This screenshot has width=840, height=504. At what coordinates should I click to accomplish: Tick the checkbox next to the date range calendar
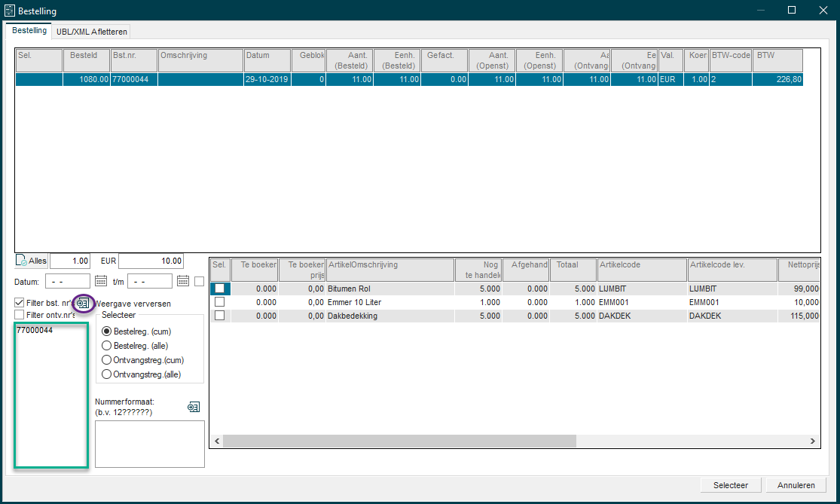(x=200, y=281)
